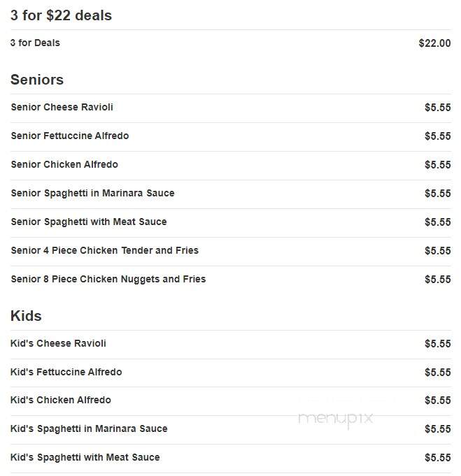Select Kid's Spaghetti in Marinara Sauce
This screenshot has width=461, height=476.
coord(89,429)
